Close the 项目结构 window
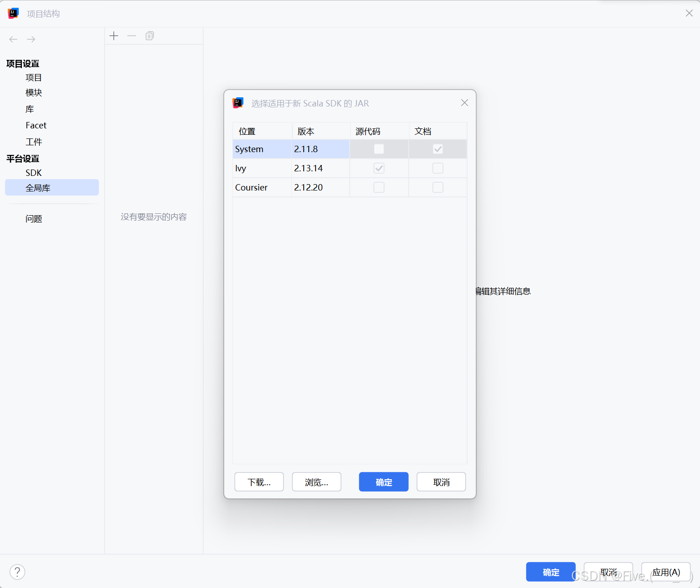The image size is (700, 588). 689,13
